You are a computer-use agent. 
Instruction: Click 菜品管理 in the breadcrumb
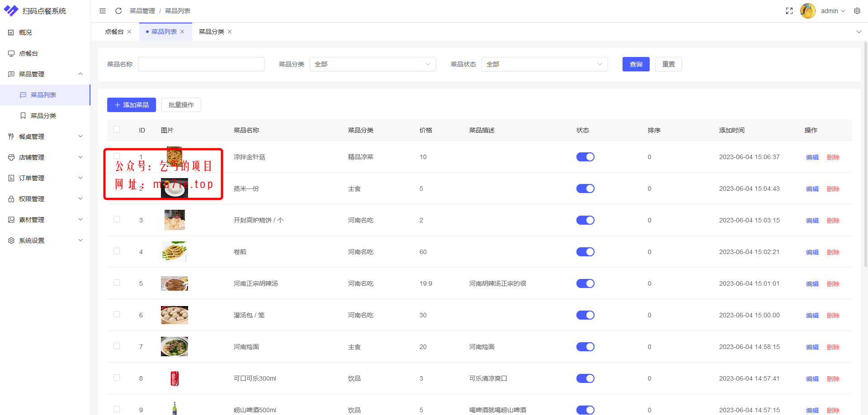coord(142,11)
